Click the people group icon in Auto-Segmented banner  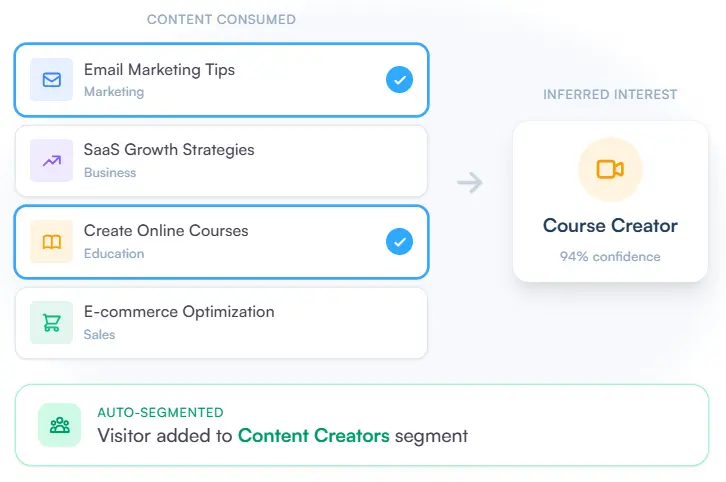click(x=60, y=425)
